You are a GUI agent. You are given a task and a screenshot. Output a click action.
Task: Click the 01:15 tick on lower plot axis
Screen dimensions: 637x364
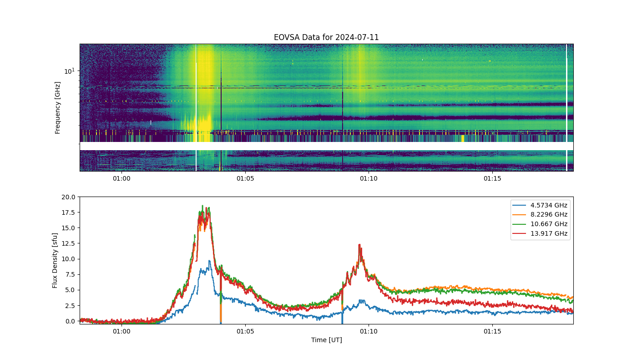coord(492,331)
